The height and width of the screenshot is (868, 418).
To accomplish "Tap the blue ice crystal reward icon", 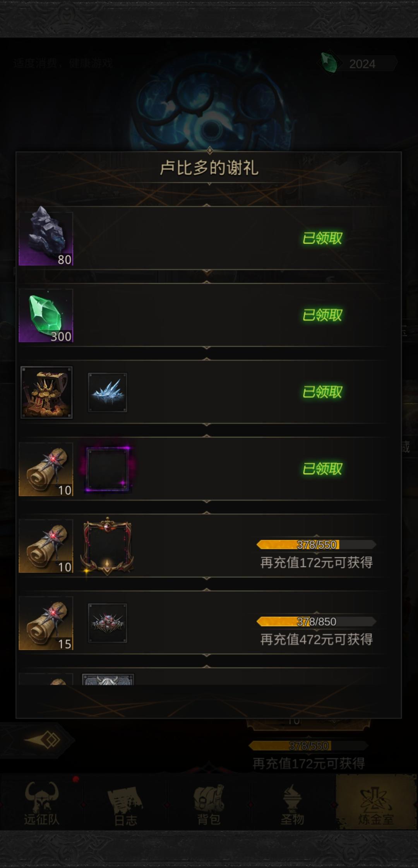I will click(108, 392).
